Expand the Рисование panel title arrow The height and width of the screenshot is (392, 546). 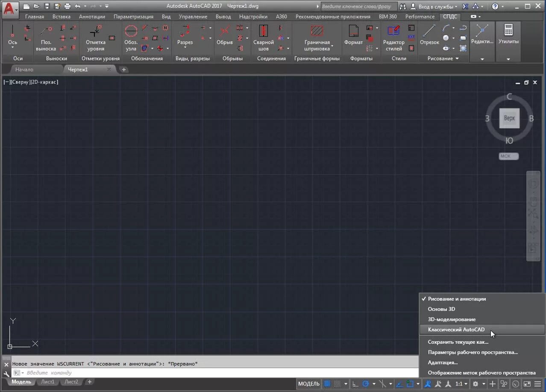pos(457,59)
